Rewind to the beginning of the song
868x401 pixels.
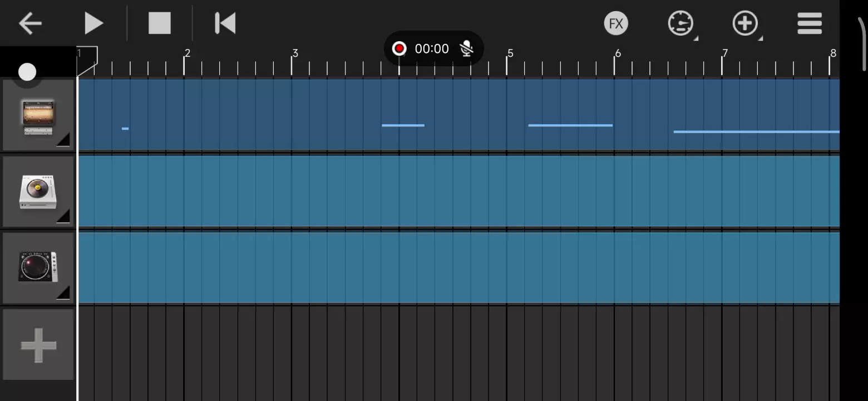point(225,23)
